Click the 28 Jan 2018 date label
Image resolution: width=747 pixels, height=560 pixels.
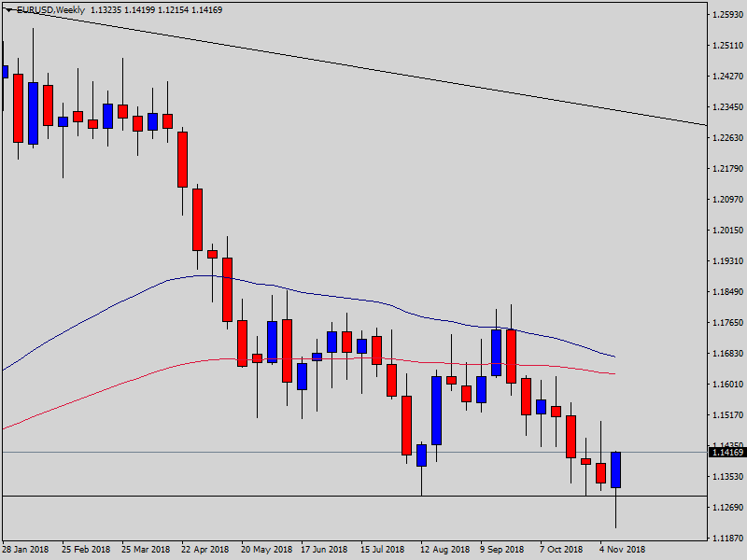[26, 550]
